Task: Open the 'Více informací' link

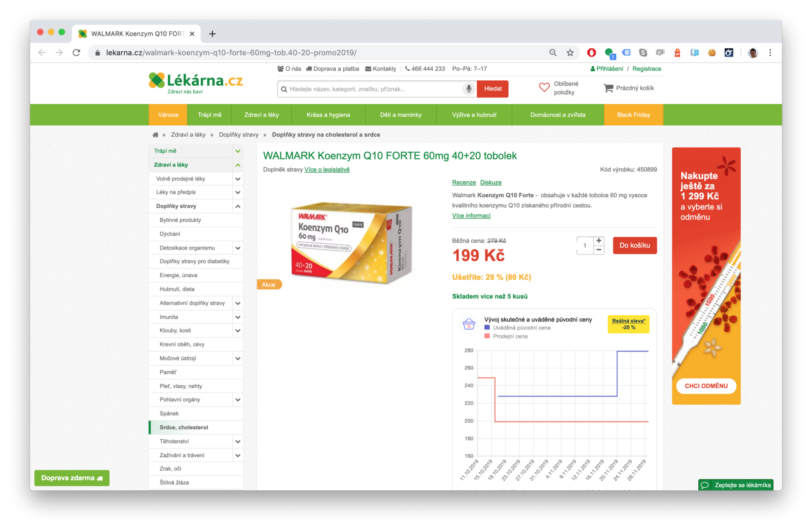Action: point(471,215)
